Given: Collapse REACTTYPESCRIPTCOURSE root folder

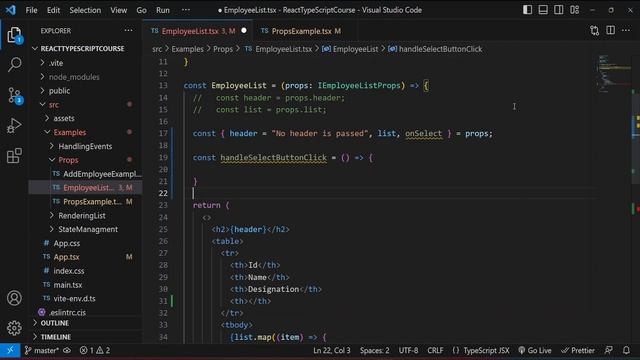Looking at the screenshot, I should pyautogui.click(x=82, y=49).
